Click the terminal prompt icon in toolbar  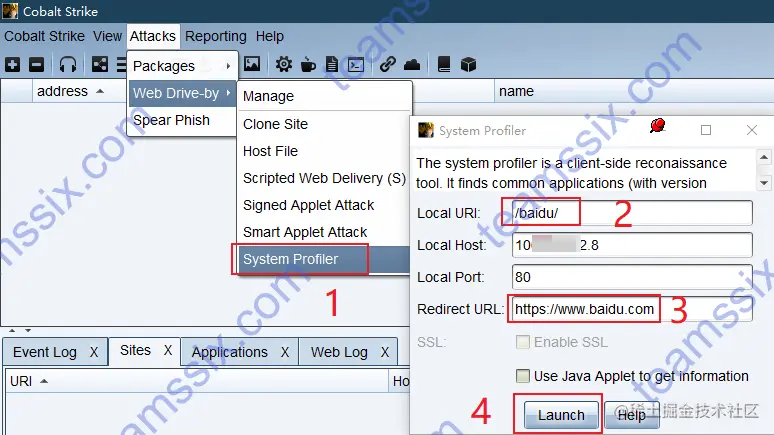(356, 65)
